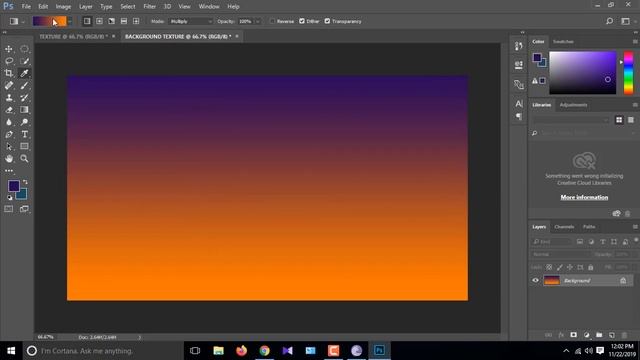Select the Clone Stamp tool
Viewport: 640px width, 360px height.
pyautogui.click(x=9, y=98)
